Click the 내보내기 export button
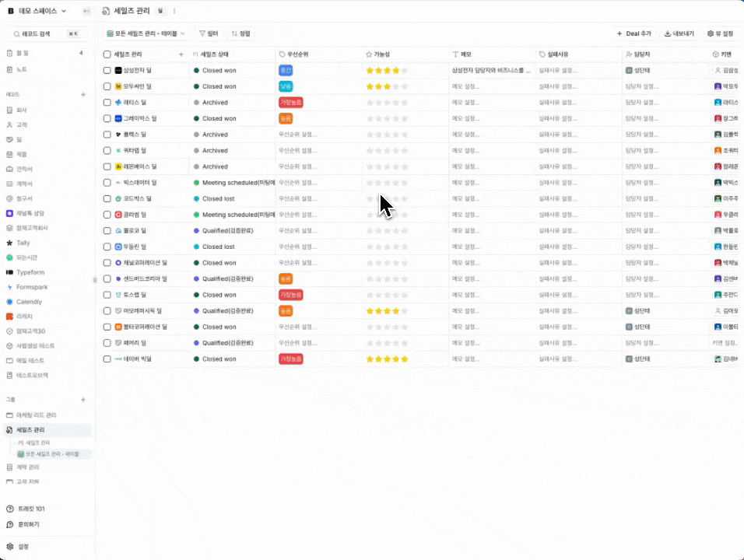 pyautogui.click(x=679, y=33)
